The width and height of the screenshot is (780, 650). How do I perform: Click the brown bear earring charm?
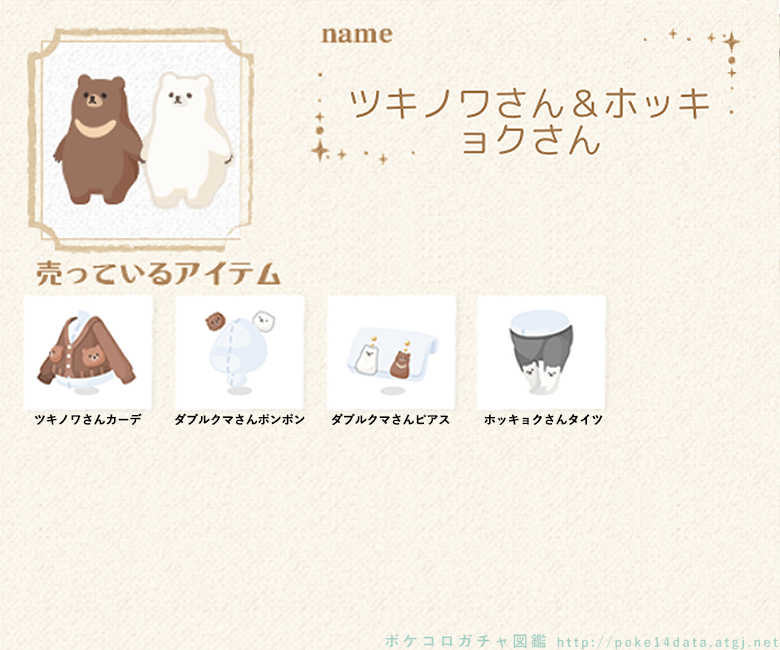click(400, 363)
